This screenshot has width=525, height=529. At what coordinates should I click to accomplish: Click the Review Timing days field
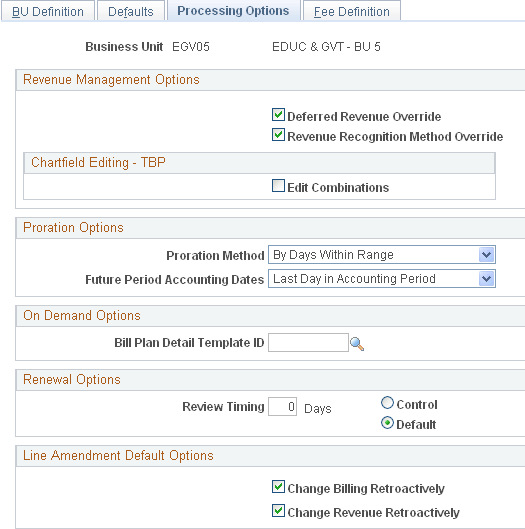[x=282, y=407]
